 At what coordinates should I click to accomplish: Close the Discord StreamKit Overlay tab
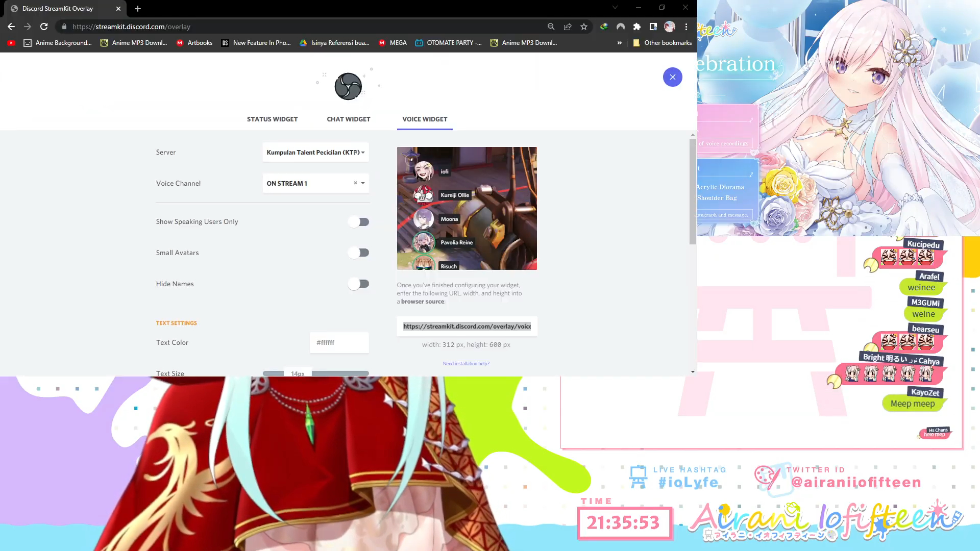[x=118, y=9]
